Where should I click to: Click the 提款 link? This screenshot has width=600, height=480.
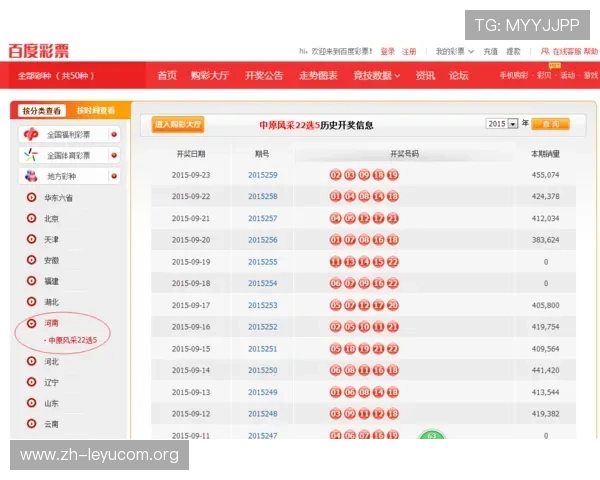pos(513,51)
